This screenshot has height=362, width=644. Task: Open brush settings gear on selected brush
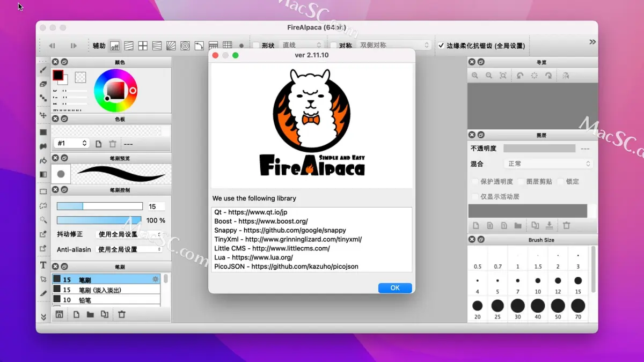(156, 279)
